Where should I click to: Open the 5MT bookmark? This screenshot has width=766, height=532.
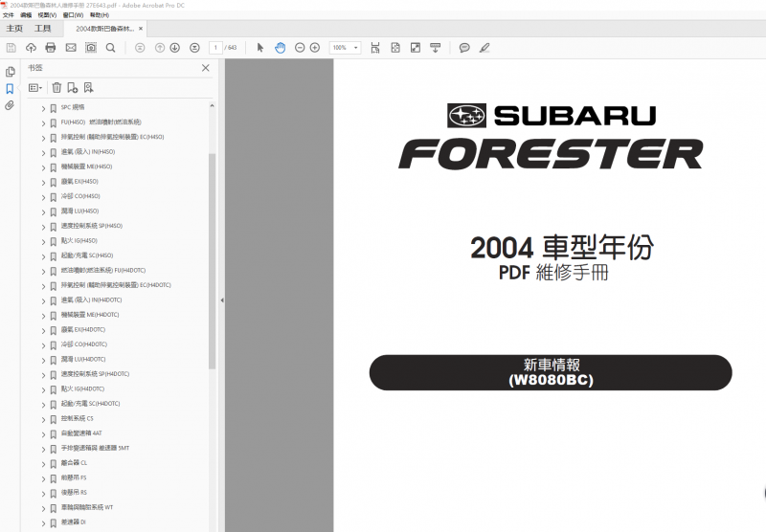(95, 448)
